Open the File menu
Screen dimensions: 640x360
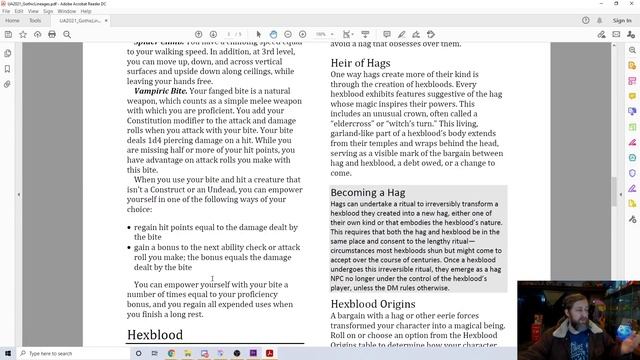6,11
